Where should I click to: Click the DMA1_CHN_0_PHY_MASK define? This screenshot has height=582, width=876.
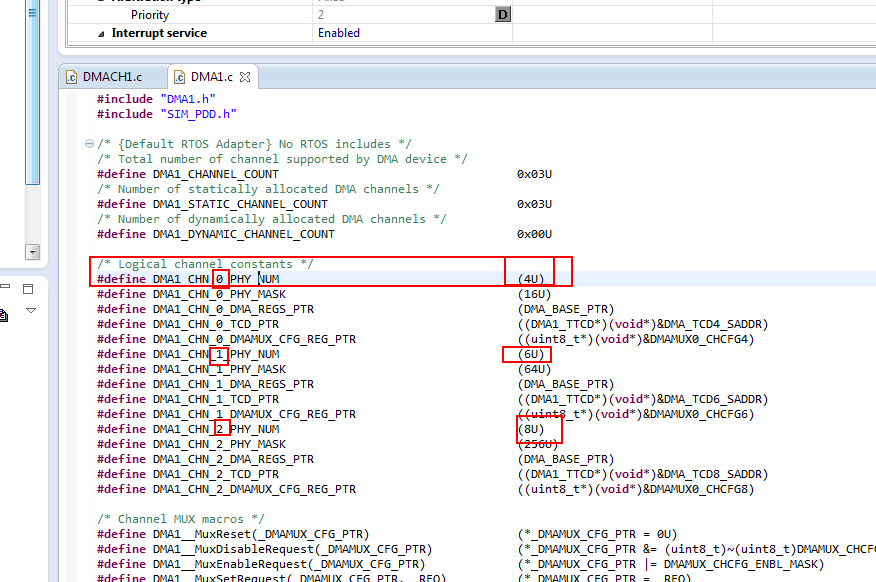point(219,294)
